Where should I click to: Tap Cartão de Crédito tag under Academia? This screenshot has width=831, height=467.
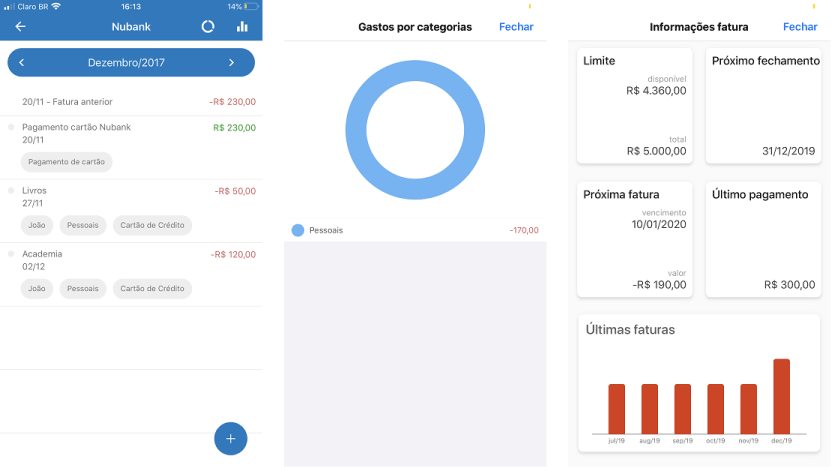click(x=151, y=289)
